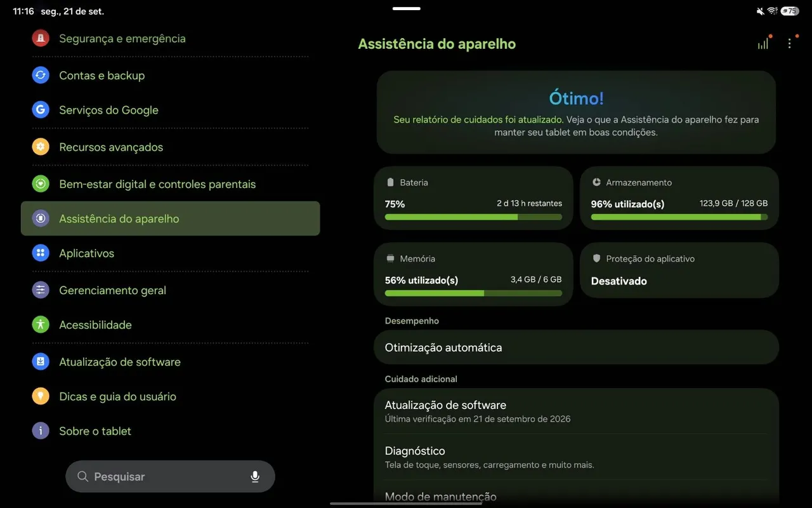This screenshot has height=508, width=812.
Task: Open Diagnóstico option
Action: click(x=576, y=457)
